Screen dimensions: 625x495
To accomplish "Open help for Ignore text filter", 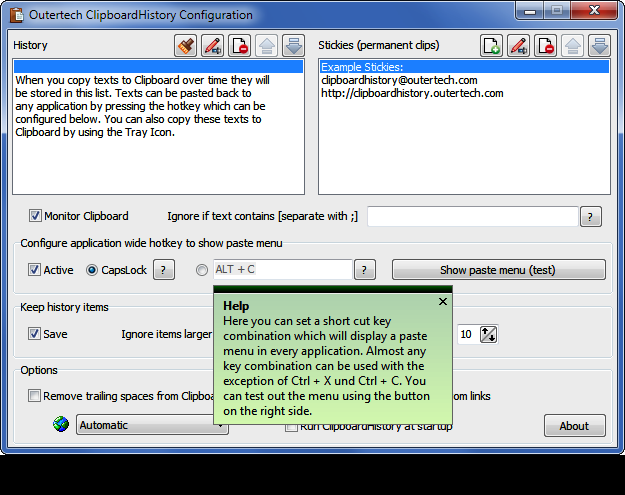I will click(x=591, y=217).
